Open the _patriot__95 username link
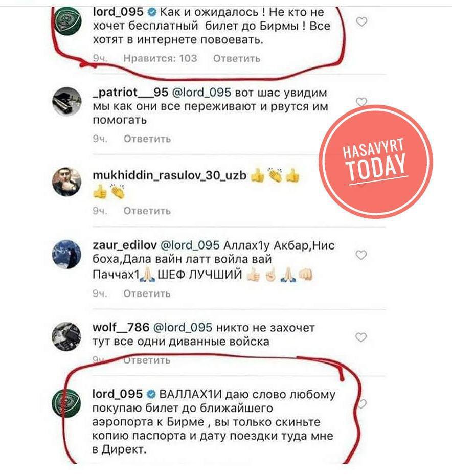 (x=130, y=92)
